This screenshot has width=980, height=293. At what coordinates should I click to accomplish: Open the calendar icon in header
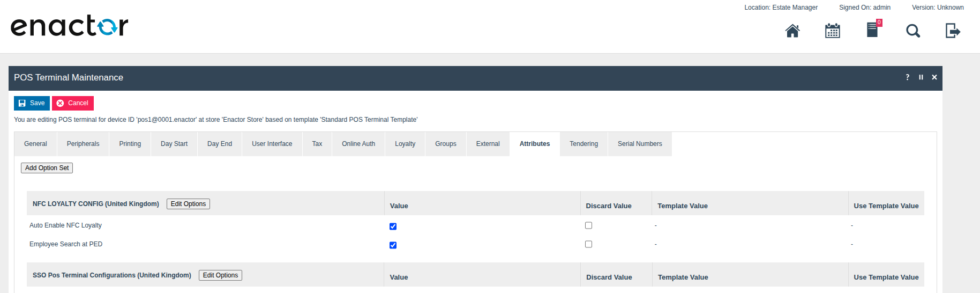pyautogui.click(x=833, y=31)
